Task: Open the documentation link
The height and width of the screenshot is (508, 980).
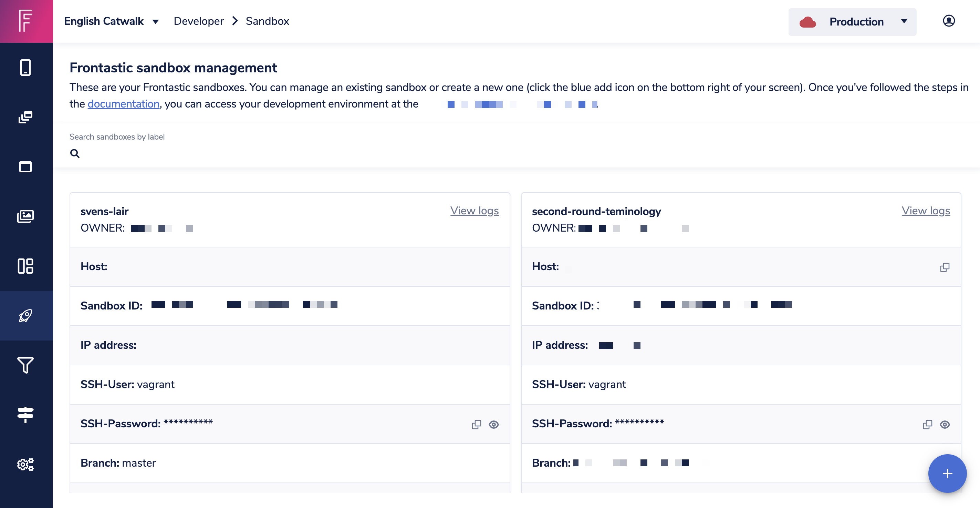Action: [123, 104]
